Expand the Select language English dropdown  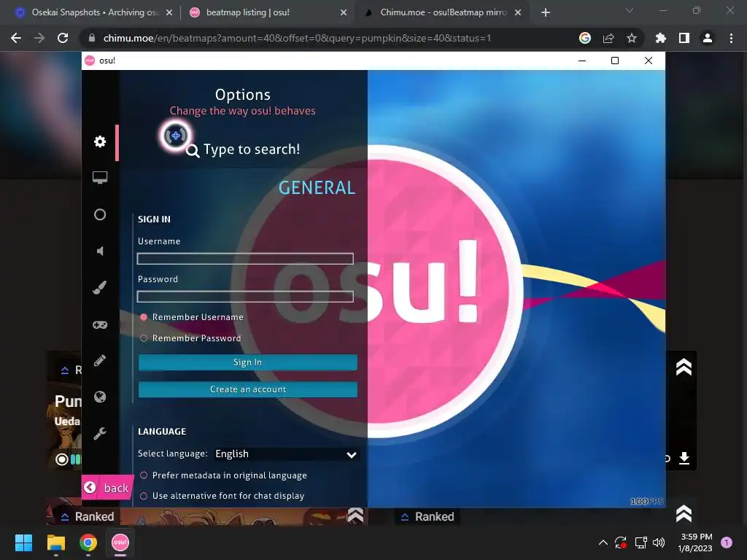click(x=286, y=454)
